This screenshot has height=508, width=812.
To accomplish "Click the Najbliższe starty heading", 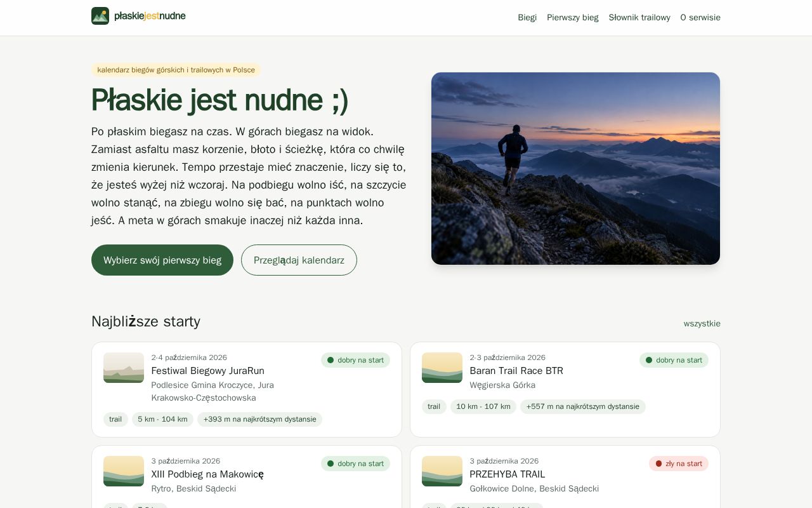I will (x=146, y=321).
